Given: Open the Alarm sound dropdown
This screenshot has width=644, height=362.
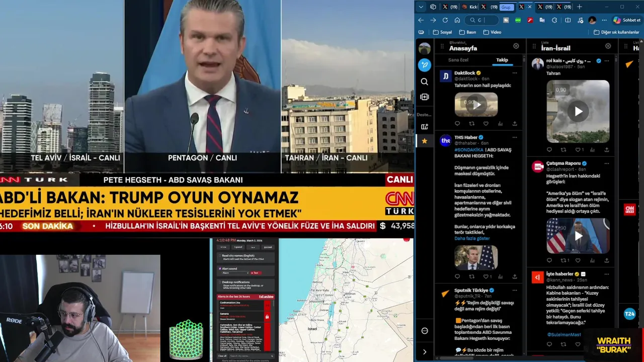Looking at the screenshot, I should pos(235,273).
